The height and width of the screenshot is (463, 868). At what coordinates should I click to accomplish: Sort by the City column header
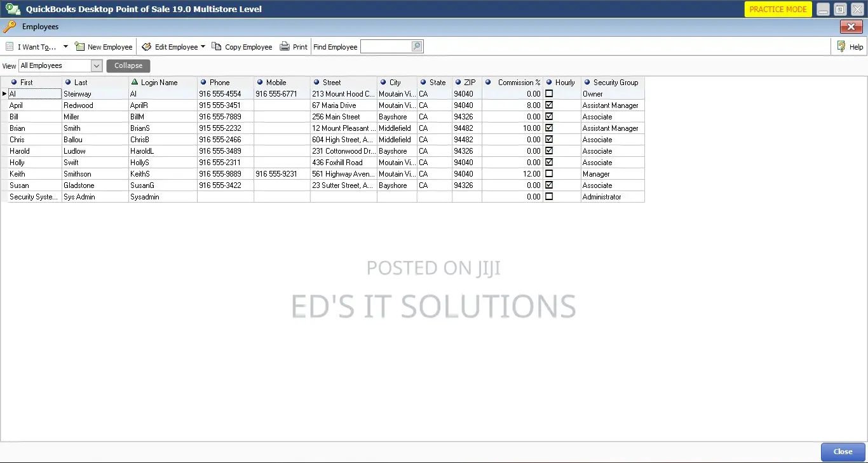coord(397,83)
